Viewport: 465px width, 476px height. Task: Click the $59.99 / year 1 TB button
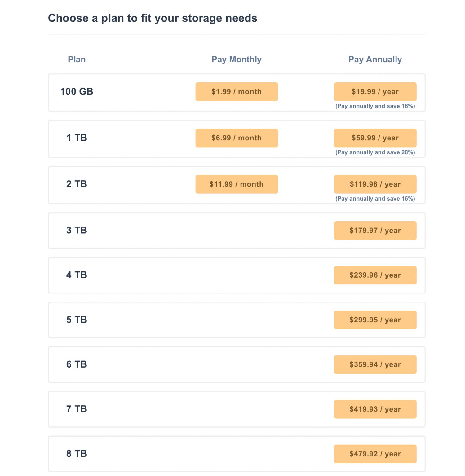click(x=375, y=138)
